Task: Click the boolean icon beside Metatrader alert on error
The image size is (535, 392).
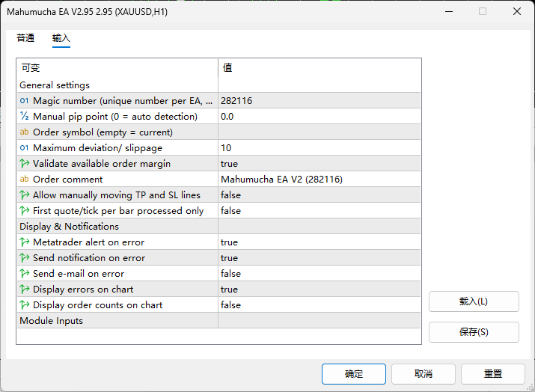Action: point(24,242)
